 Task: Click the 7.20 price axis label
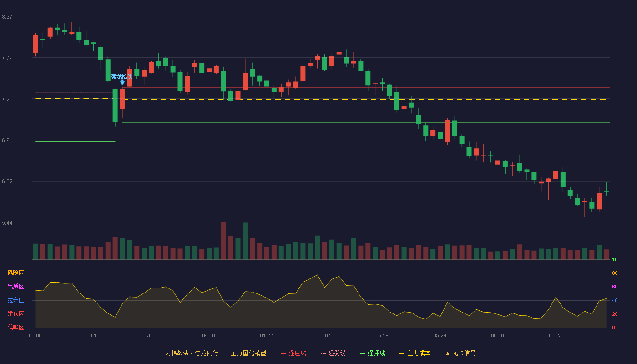[x=7, y=99]
